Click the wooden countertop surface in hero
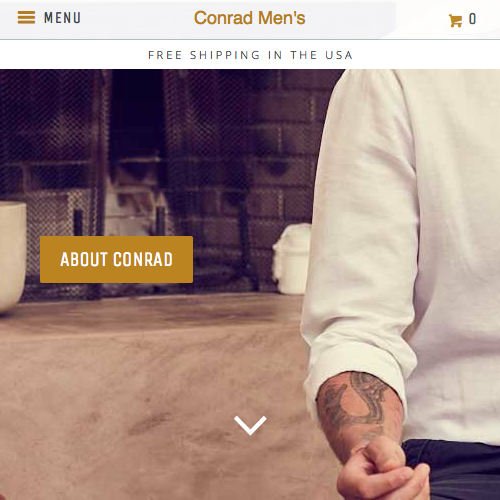500x500 pixels. click(150, 383)
